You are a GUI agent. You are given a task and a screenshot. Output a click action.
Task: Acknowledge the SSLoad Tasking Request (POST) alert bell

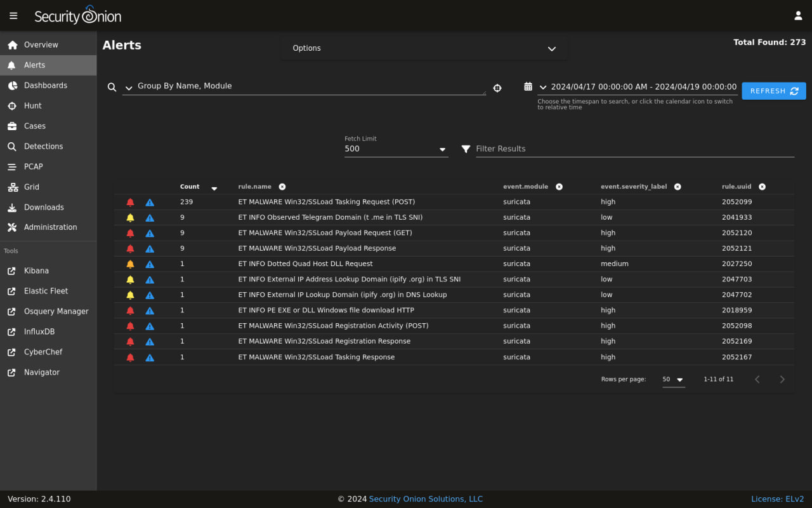(x=131, y=203)
